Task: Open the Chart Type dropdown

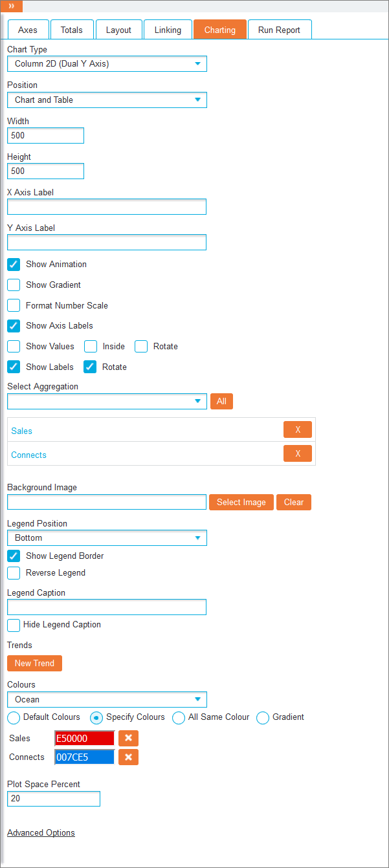Action: 107,64
